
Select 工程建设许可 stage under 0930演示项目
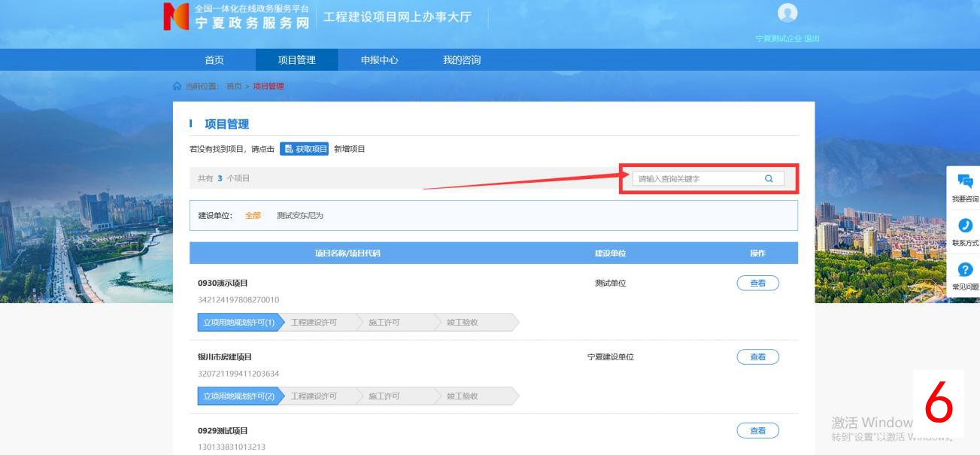[x=314, y=323]
